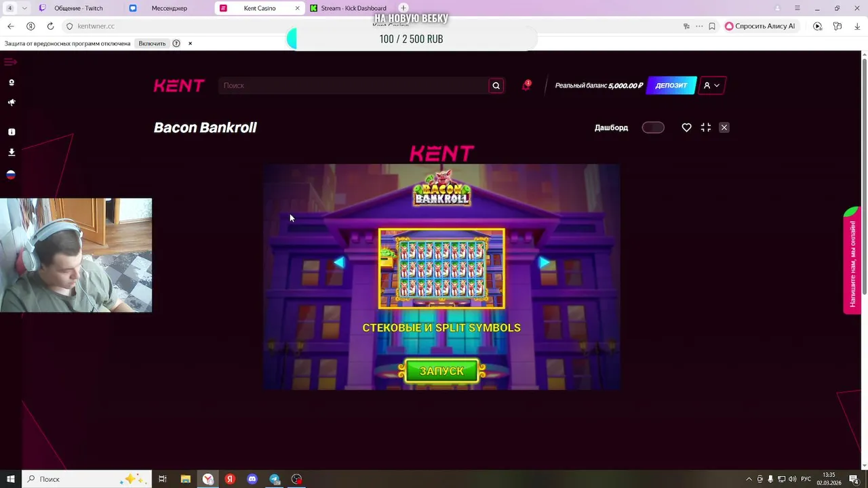Show previous slide with left arrow
The height and width of the screenshot is (488, 868).
(x=339, y=262)
